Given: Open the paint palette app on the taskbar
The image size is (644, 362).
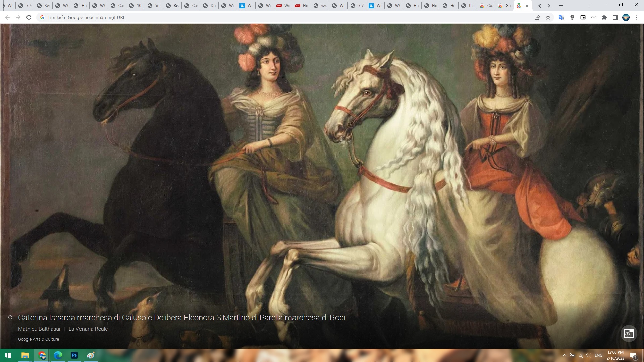Looking at the screenshot, I should 91,355.
